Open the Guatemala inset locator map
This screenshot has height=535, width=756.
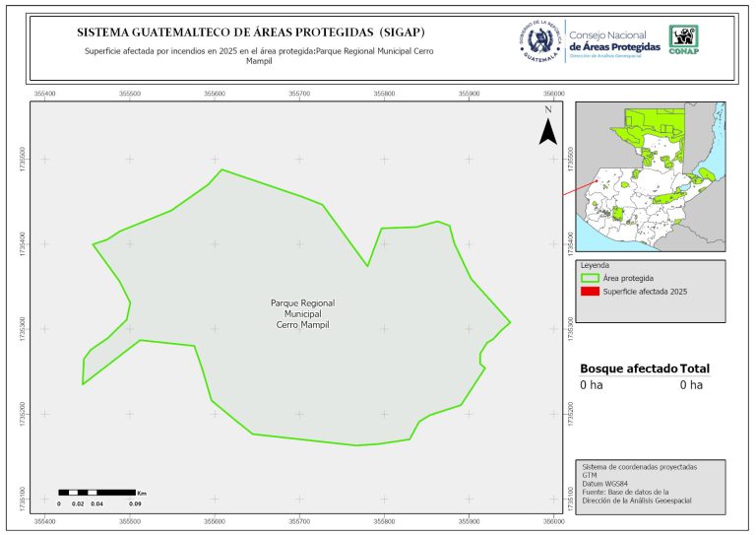pos(649,175)
